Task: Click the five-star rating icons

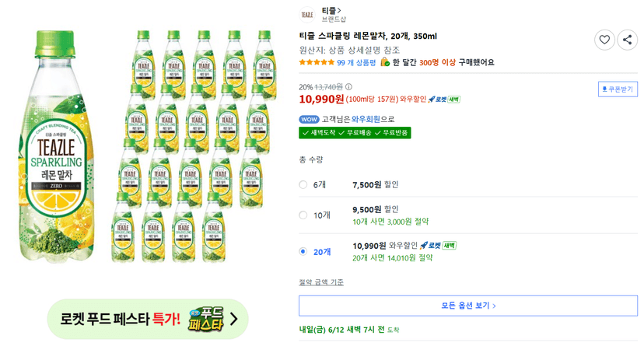Action: click(317, 62)
